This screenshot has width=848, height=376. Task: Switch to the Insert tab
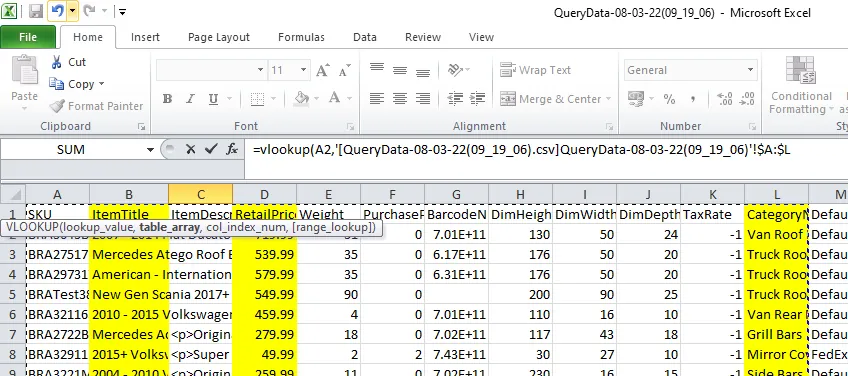[x=145, y=37]
